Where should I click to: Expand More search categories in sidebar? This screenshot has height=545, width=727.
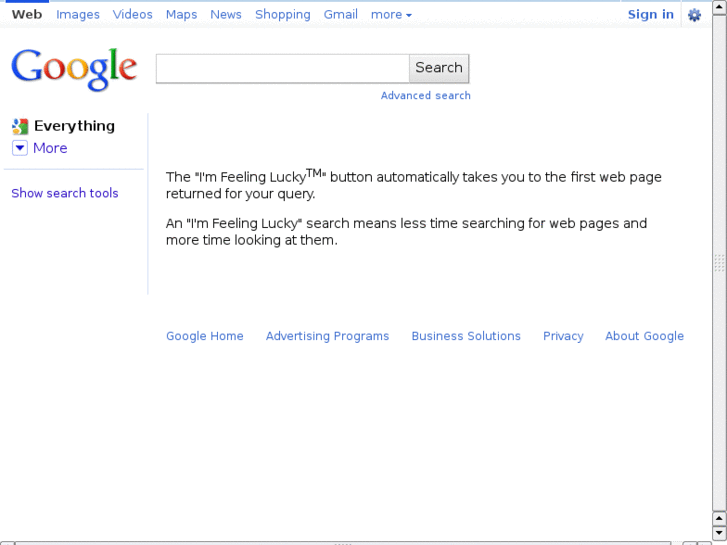tap(50, 148)
